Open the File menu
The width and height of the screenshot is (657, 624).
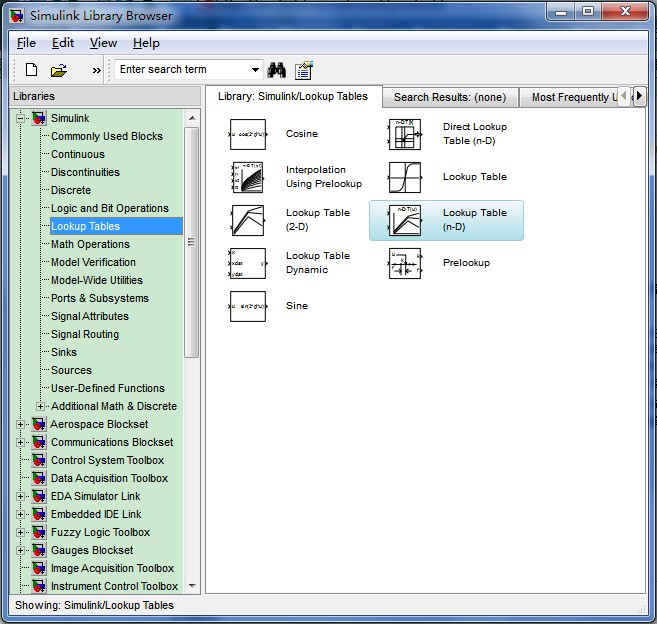26,43
